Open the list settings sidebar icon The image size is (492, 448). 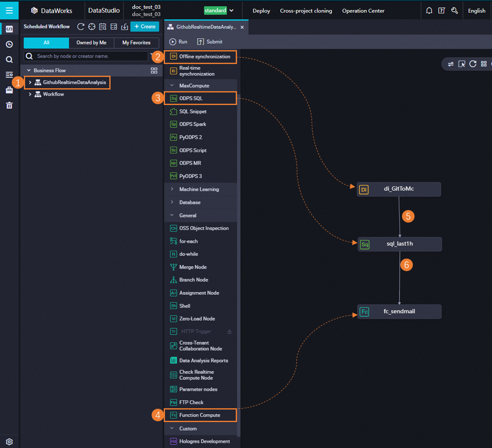point(9,74)
